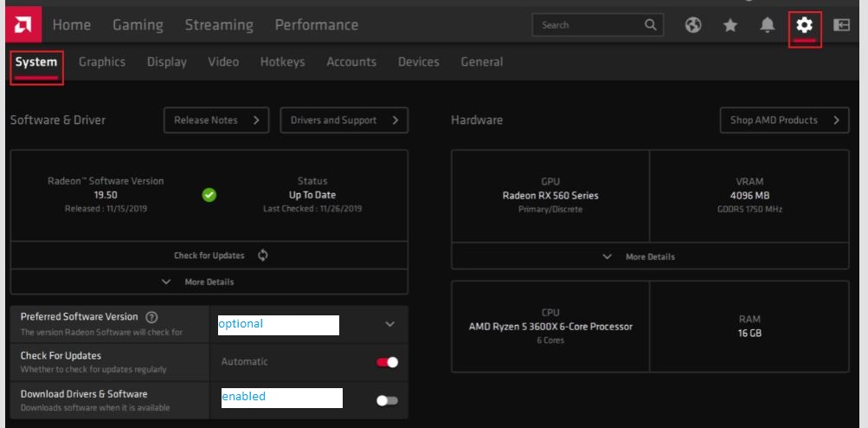Click the 'Automatic' label in Check For Updates

(x=245, y=361)
